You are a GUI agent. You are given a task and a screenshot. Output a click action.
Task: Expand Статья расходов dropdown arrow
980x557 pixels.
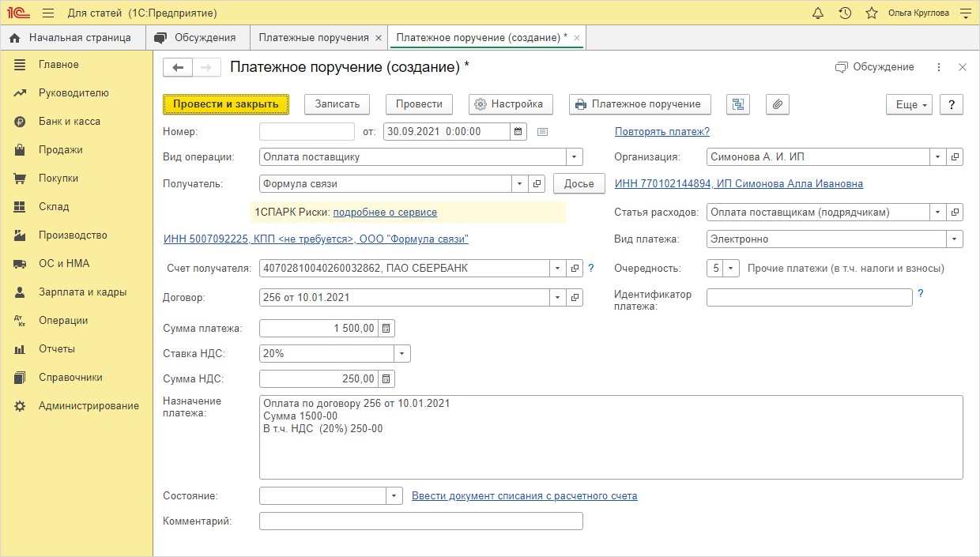tap(938, 213)
